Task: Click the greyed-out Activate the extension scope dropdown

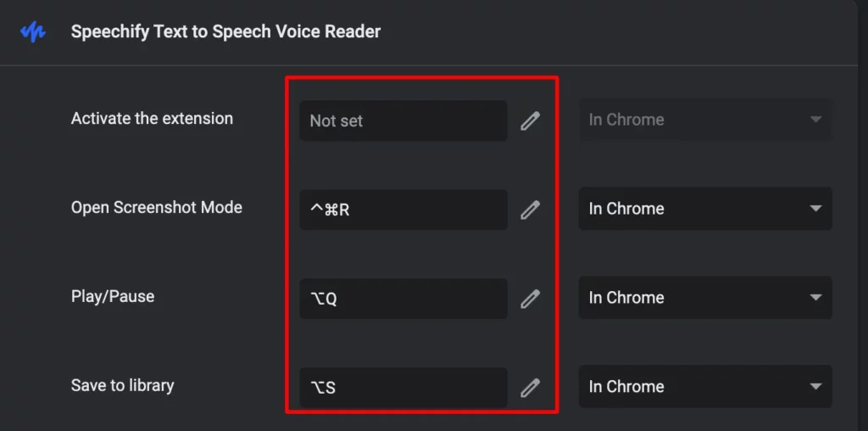Action: click(x=704, y=120)
